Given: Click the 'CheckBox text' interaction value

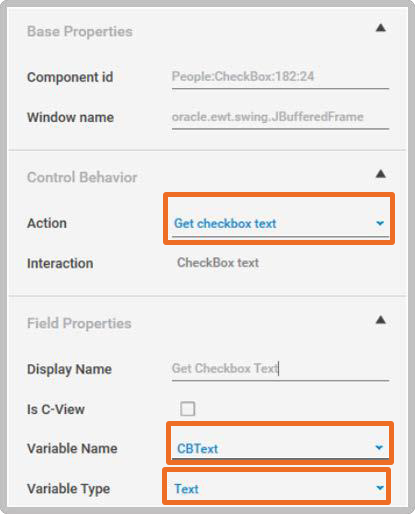Looking at the screenshot, I should pos(218,263).
